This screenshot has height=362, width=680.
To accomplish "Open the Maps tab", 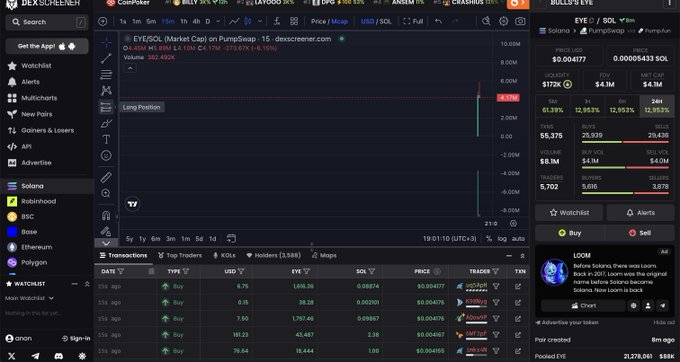I will (324, 255).
